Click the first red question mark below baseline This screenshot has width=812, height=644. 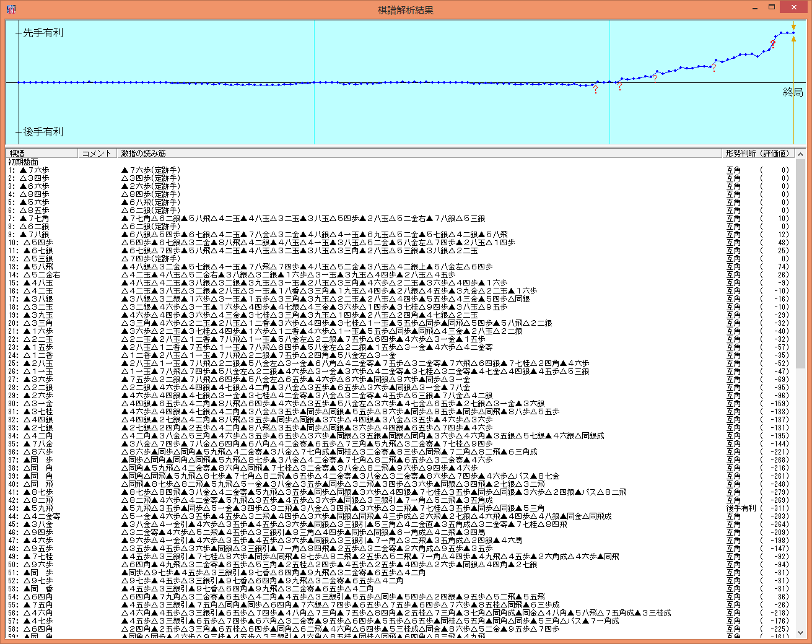[x=595, y=90]
